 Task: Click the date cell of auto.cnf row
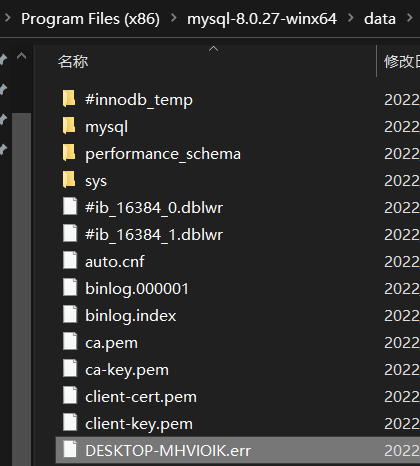pos(402,262)
